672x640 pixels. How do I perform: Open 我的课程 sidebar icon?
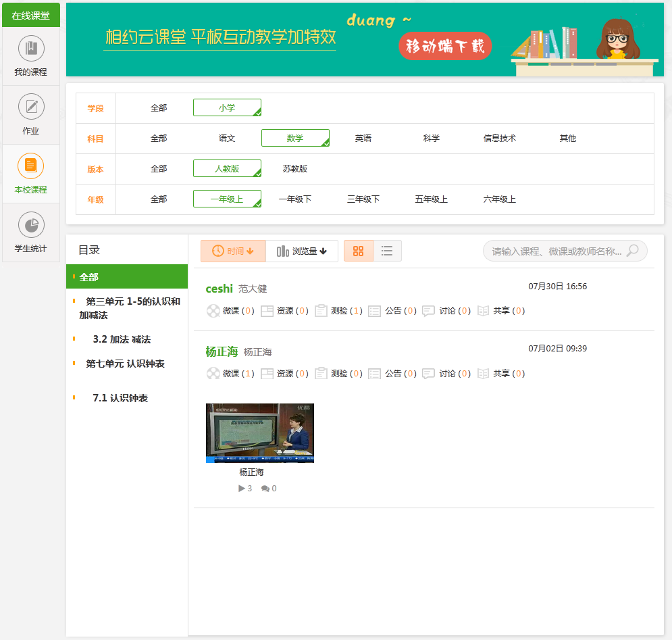pos(31,49)
